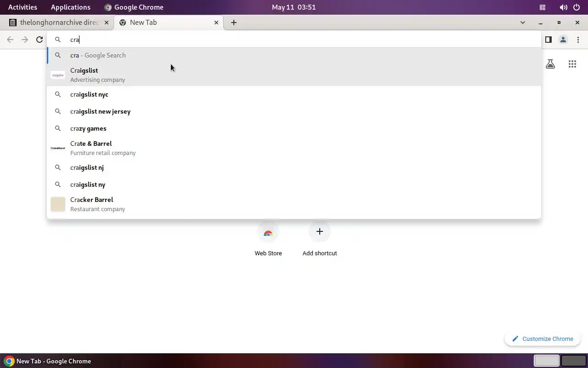Switch to thelonghornarchive tab
Image resolution: width=588 pixels, height=368 pixels.
coord(60,22)
